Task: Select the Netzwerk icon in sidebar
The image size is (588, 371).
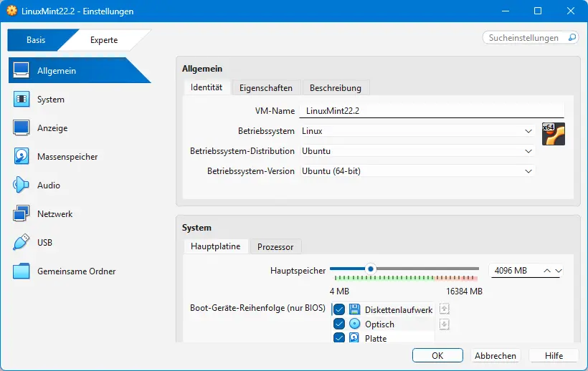Action: coord(22,214)
